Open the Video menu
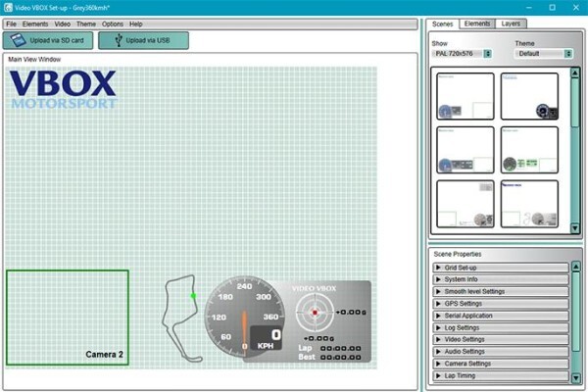The image size is (588, 392). (x=63, y=24)
